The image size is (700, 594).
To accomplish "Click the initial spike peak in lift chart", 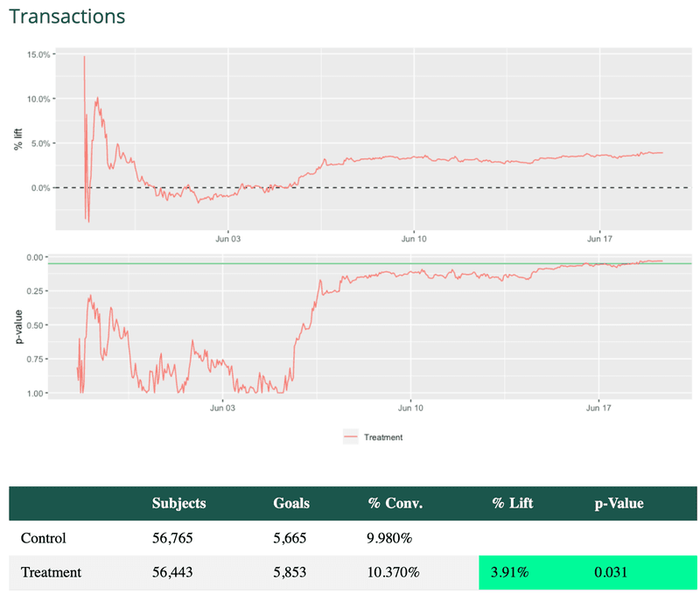I will (84, 57).
